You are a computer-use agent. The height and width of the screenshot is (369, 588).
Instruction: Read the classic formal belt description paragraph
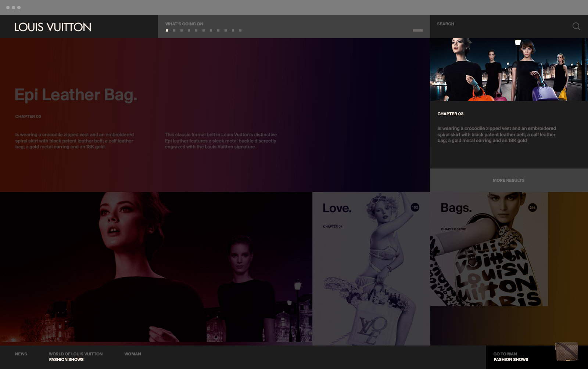pos(221,141)
